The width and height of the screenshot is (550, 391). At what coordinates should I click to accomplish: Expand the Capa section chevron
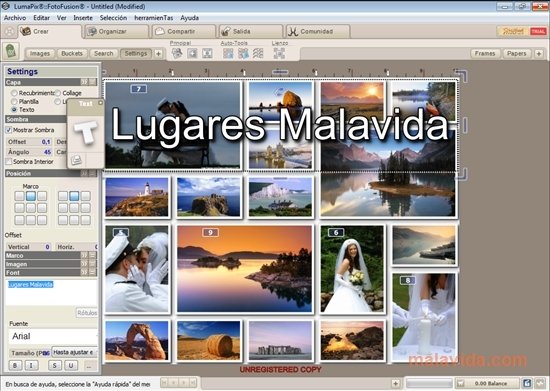[84, 82]
